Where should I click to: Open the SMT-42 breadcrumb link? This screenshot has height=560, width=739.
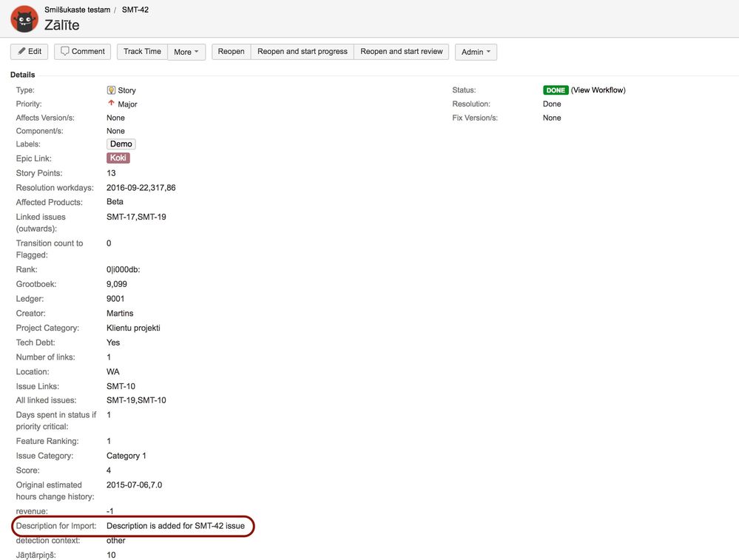[135, 10]
